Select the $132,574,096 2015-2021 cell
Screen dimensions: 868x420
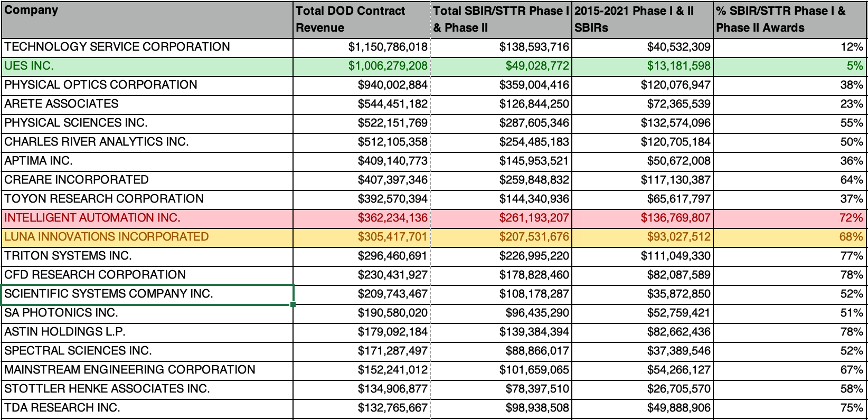pyautogui.click(x=643, y=123)
